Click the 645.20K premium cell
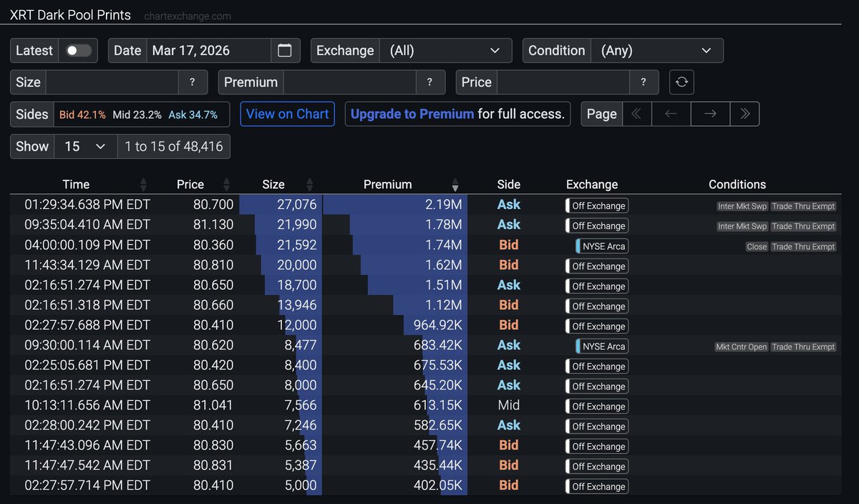Image resolution: width=859 pixels, height=504 pixels. coord(438,385)
